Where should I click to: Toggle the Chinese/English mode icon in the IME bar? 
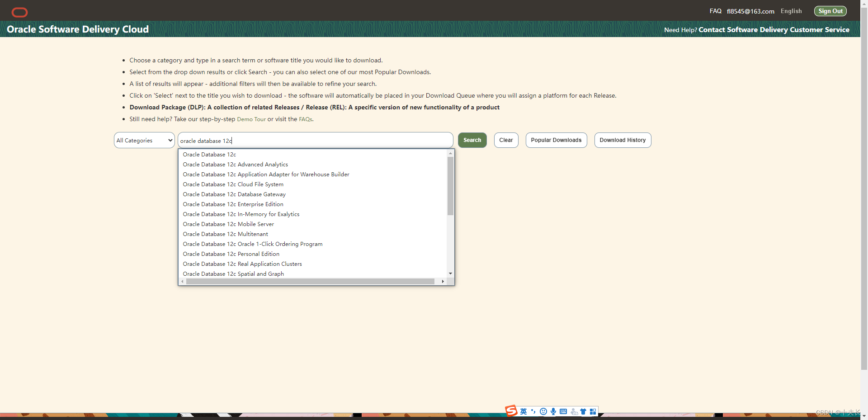tap(524, 411)
